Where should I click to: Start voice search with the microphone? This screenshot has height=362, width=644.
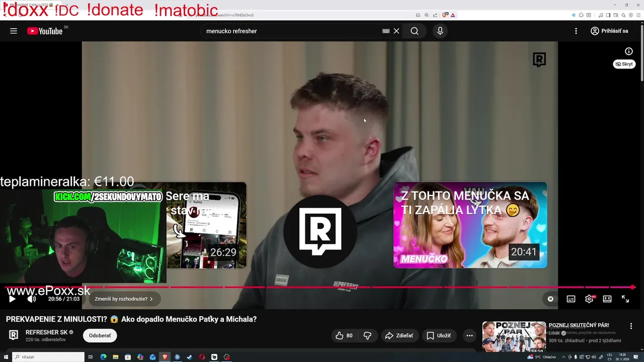click(440, 31)
